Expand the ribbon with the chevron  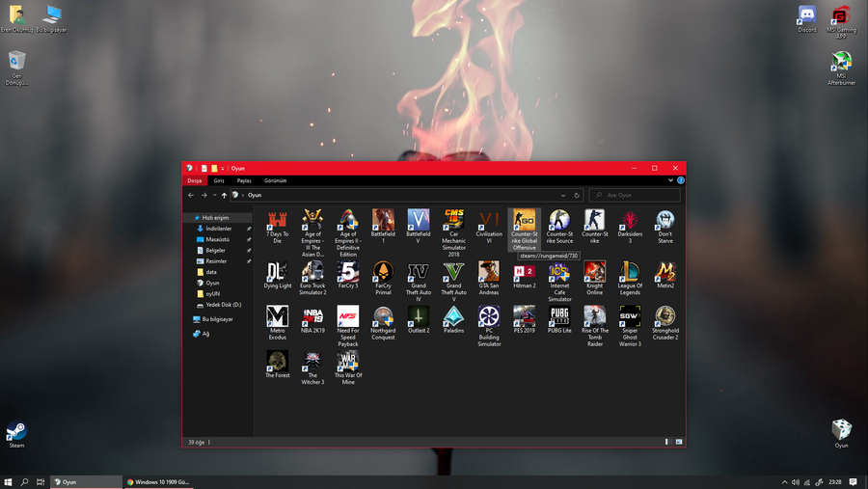coord(670,180)
